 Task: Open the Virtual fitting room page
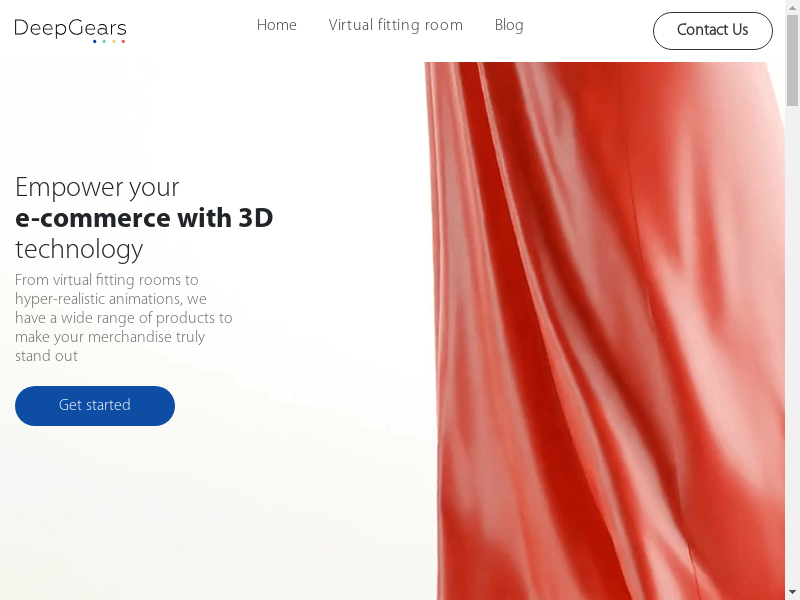395,25
